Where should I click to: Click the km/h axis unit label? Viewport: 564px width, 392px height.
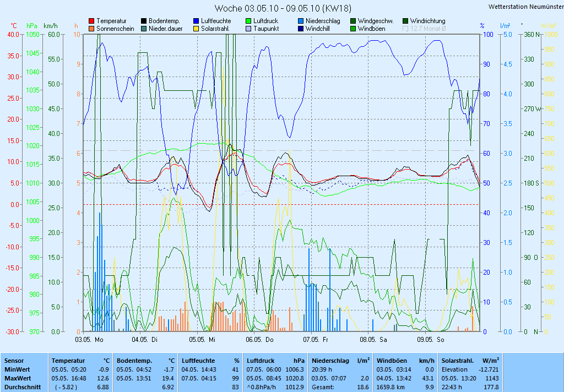pos(50,26)
